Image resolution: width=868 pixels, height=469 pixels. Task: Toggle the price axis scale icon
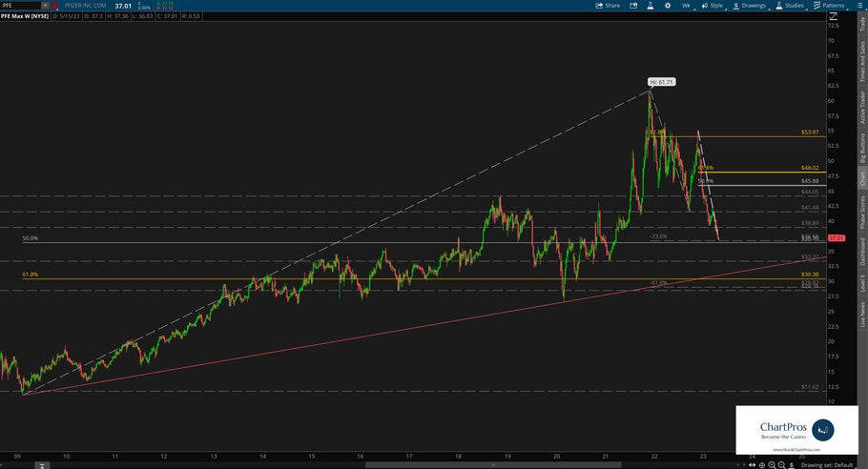tap(833, 16)
